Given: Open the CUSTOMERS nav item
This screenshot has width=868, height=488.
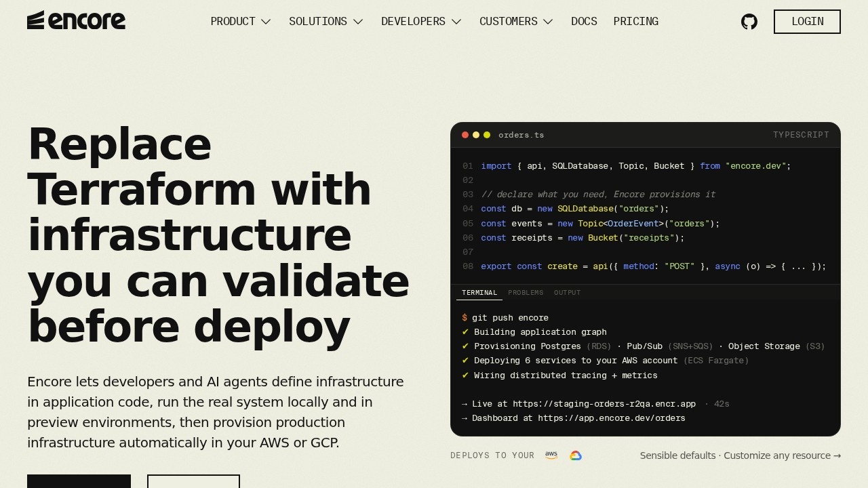Looking at the screenshot, I should [517, 22].
